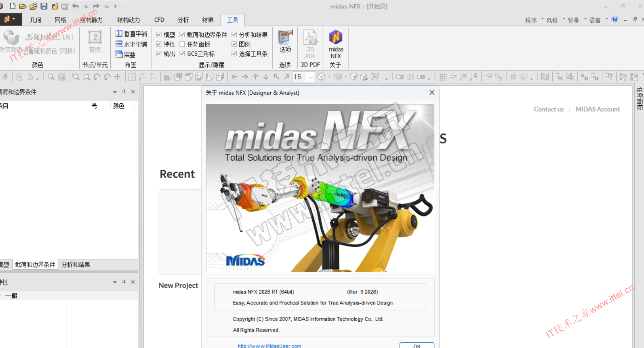Enable the 任务面板 checkbox
Screen dimensions: 644x348
click(x=182, y=44)
